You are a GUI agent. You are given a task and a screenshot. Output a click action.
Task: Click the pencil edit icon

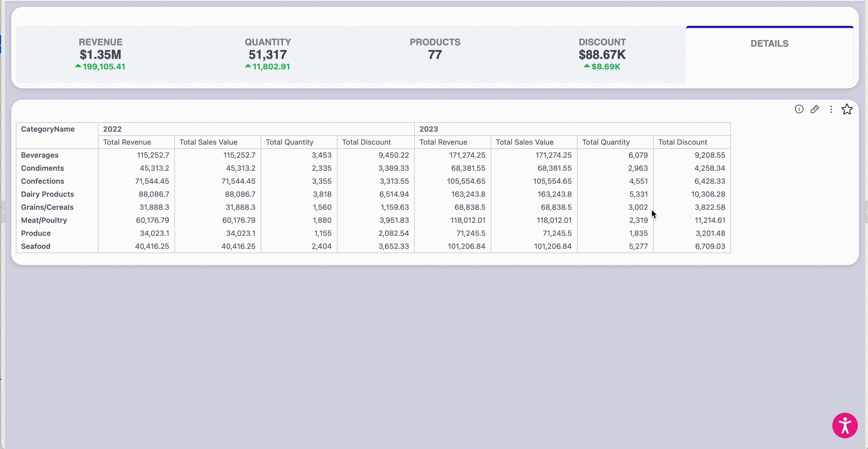click(815, 109)
